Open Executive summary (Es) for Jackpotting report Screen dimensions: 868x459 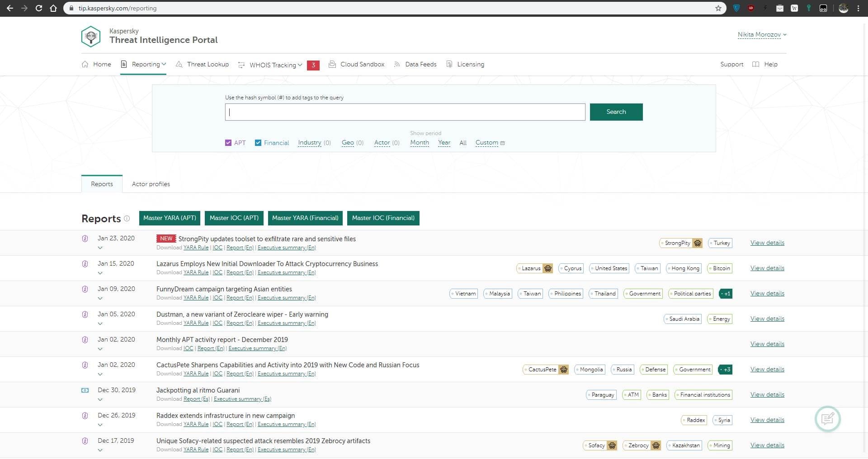point(242,399)
